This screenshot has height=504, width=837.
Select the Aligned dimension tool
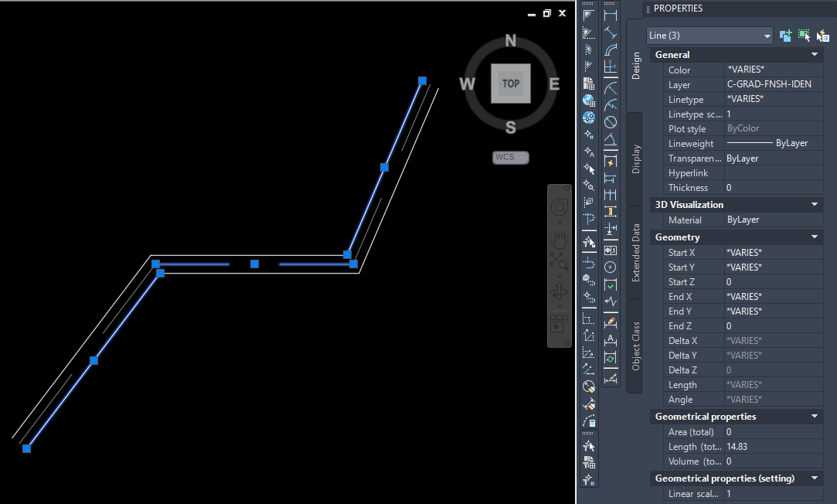click(x=610, y=32)
